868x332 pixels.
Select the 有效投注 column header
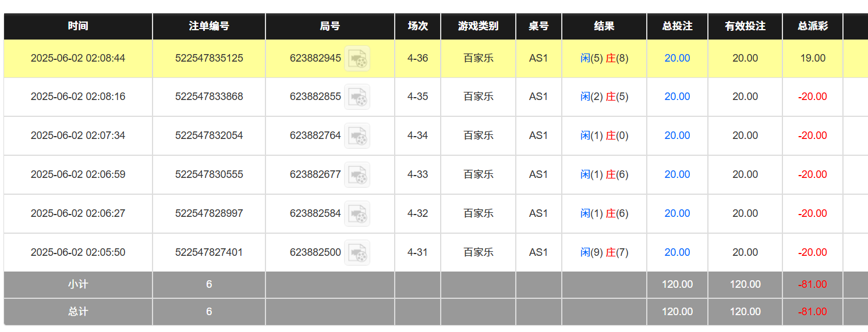coord(745,26)
